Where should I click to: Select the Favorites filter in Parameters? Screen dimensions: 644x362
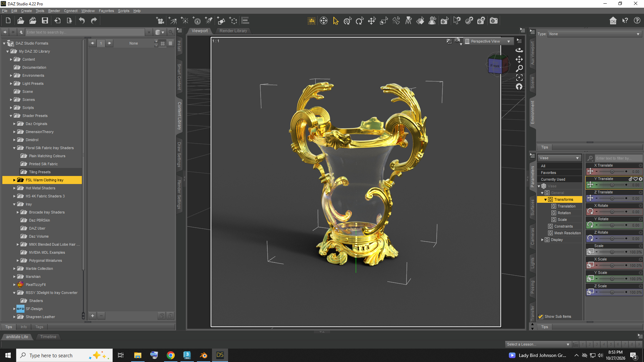click(559, 173)
